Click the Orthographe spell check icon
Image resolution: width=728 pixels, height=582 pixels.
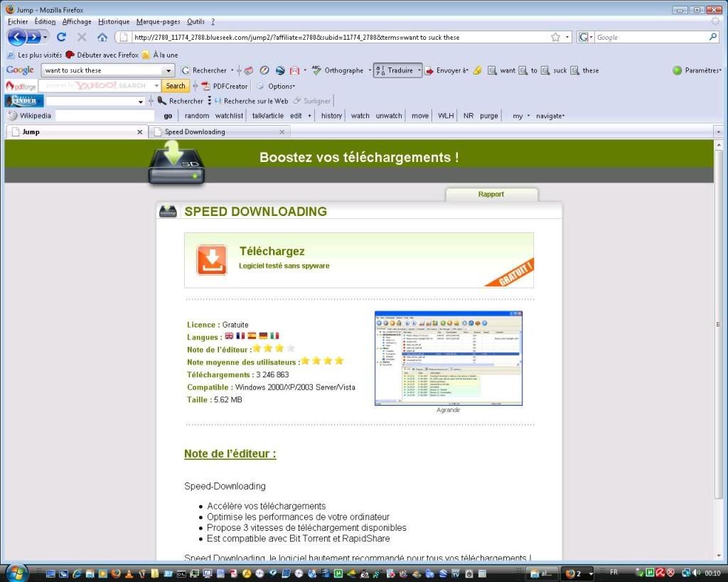(316, 70)
